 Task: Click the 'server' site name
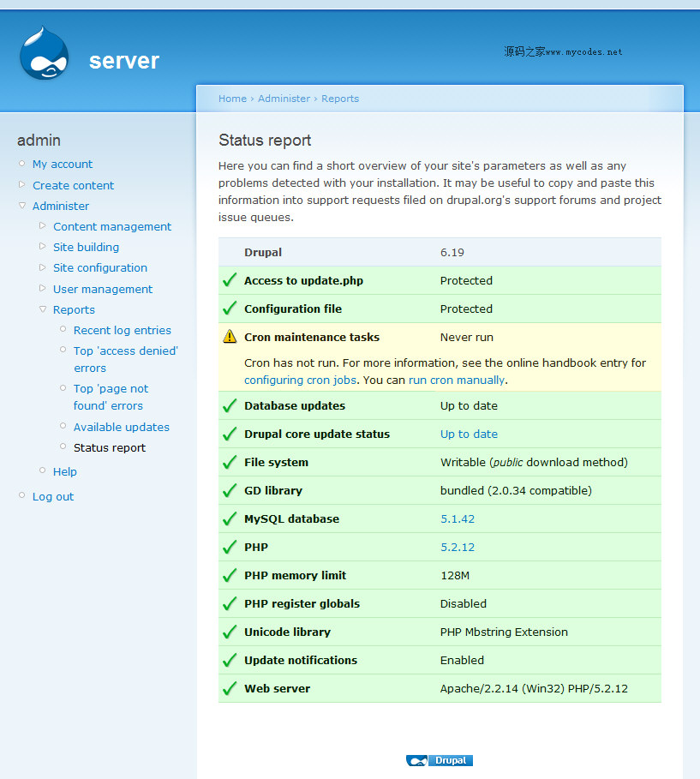pyautogui.click(x=124, y=61)
